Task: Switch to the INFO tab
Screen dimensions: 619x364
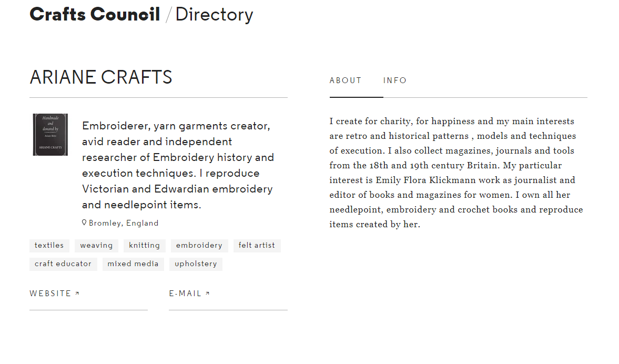Action: click(x=395, y=80)
